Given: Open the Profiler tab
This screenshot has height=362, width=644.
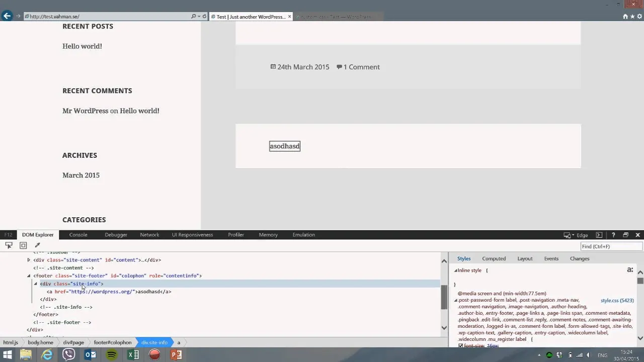Looking at the screenshot, I should click(x=236, y=235).
